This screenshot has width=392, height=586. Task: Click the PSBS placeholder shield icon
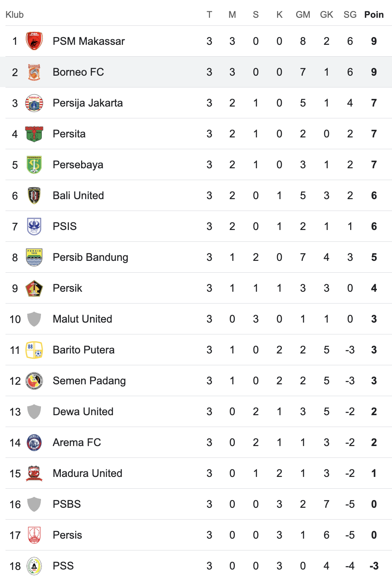[34, 504]
